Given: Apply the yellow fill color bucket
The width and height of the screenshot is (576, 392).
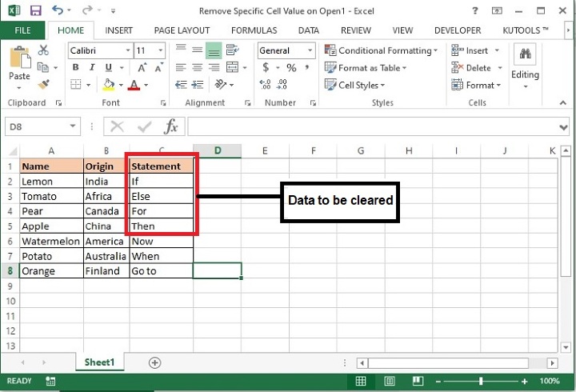Looking at the screenshot, I should coord(108,85).
